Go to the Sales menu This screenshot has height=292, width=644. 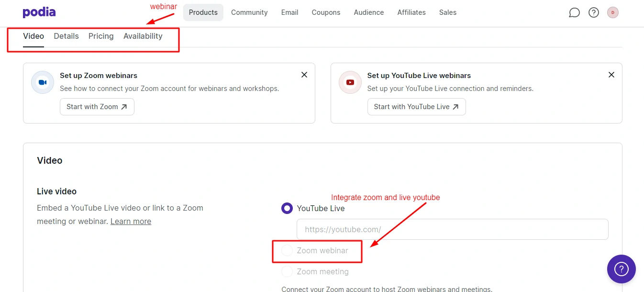click(x=448, y=12)
